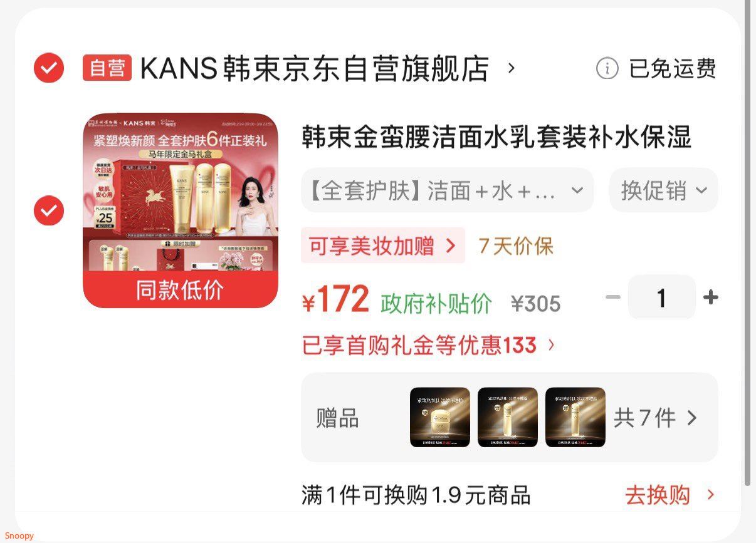Screen dimensions: 756x543
Task: Click the red 自营 badge icon
Action: (x=107, y=68)
